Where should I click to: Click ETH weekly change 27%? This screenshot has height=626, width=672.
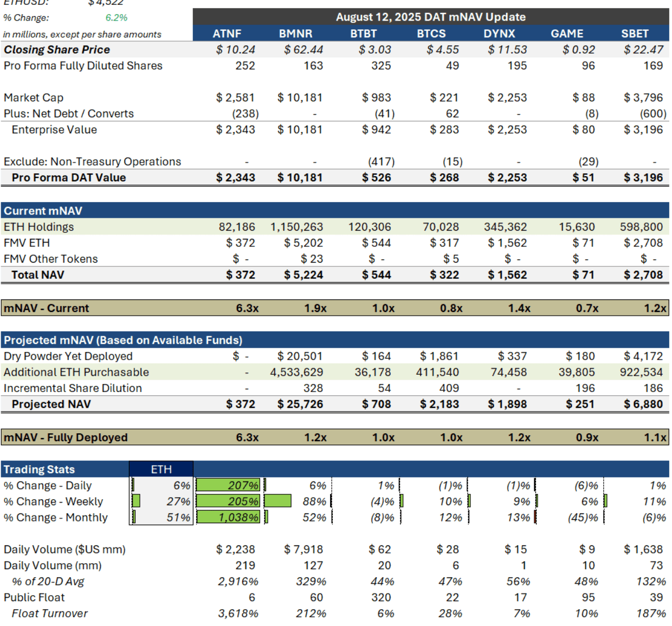[x=178, y=501]
